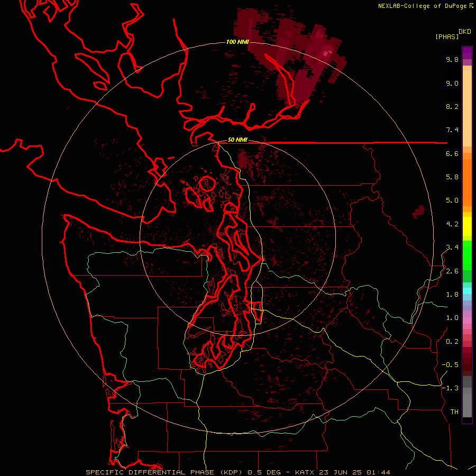Click the NEXLAB-College of DuPage header text
This screenshot has height=476, width=476.
point(423,6)
